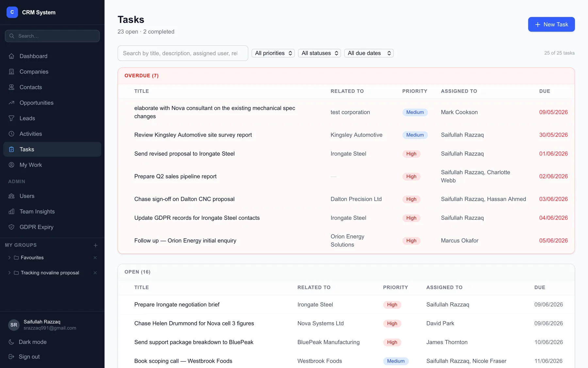Click the Medium badge for Kingsley Automotive task
Viewport: 588px width, 368px height.
click(415, 135)
